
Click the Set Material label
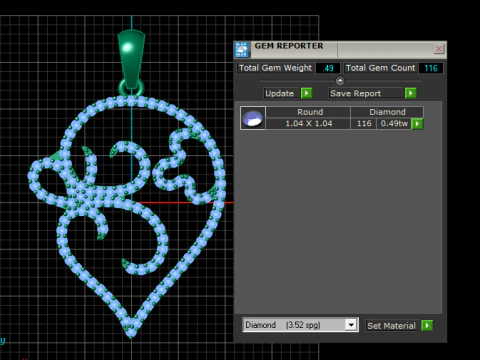(392, 326)
